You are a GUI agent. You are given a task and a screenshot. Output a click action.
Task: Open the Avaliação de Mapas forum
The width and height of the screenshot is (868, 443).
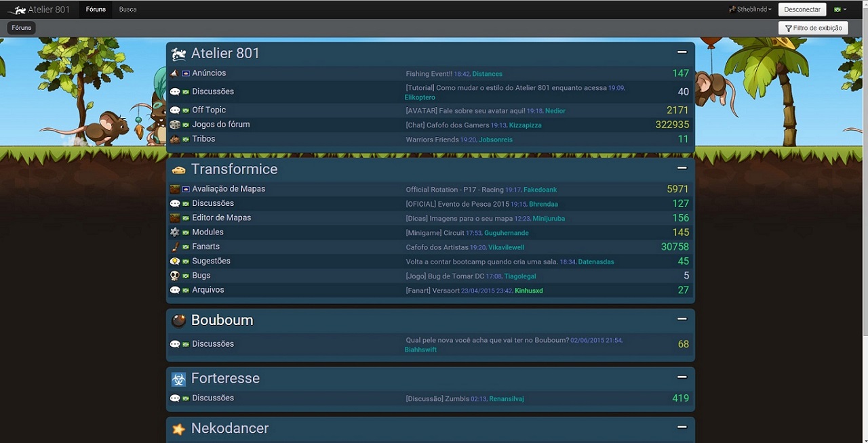[x=229, y=189]
